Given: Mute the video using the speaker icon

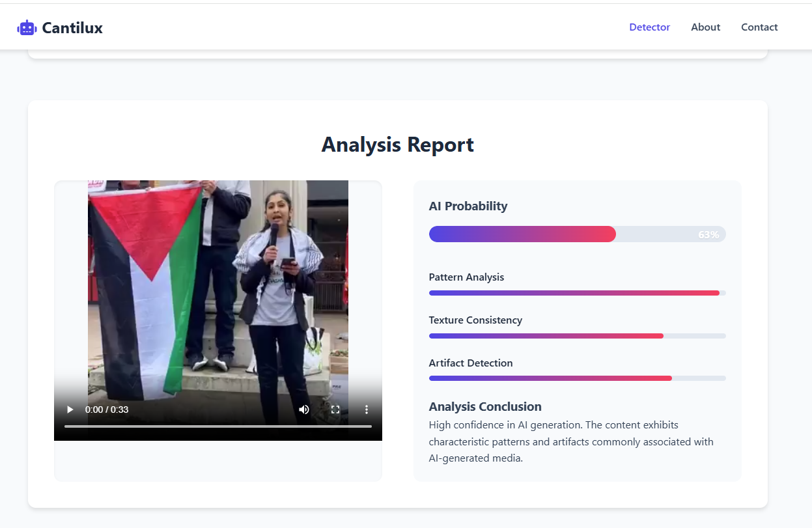Looking at the screenshot, I should click(x=304, y=410).
